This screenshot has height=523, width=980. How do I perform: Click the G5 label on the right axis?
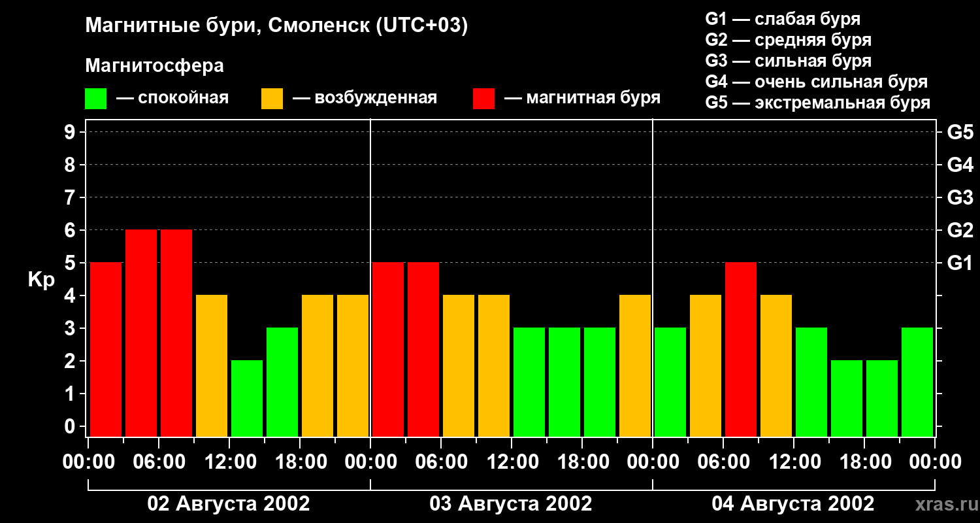point(960,132)
